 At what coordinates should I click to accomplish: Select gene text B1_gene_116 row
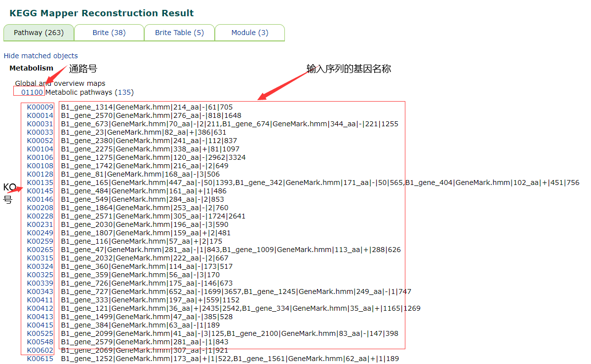(x=142, y=241)
